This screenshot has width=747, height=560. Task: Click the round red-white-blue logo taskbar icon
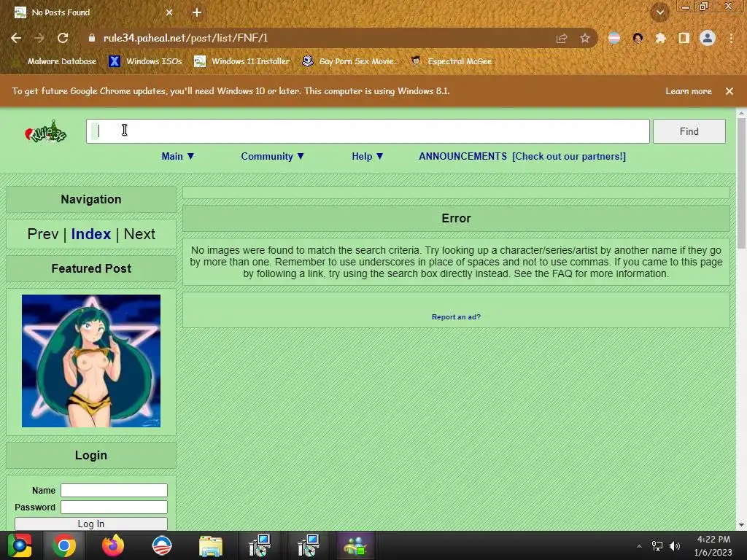click(161, 545)
